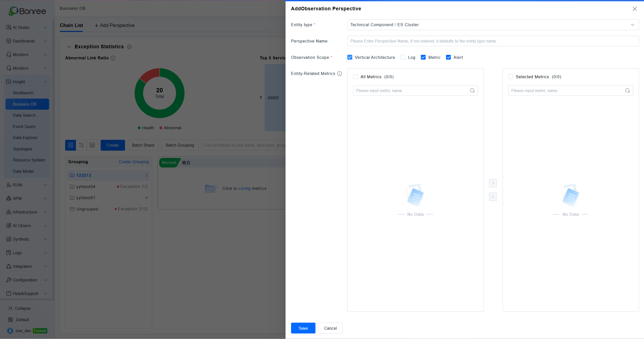Select Business OB menu item
The height and width of the screenshot is (339, 644).
(27, 104)
